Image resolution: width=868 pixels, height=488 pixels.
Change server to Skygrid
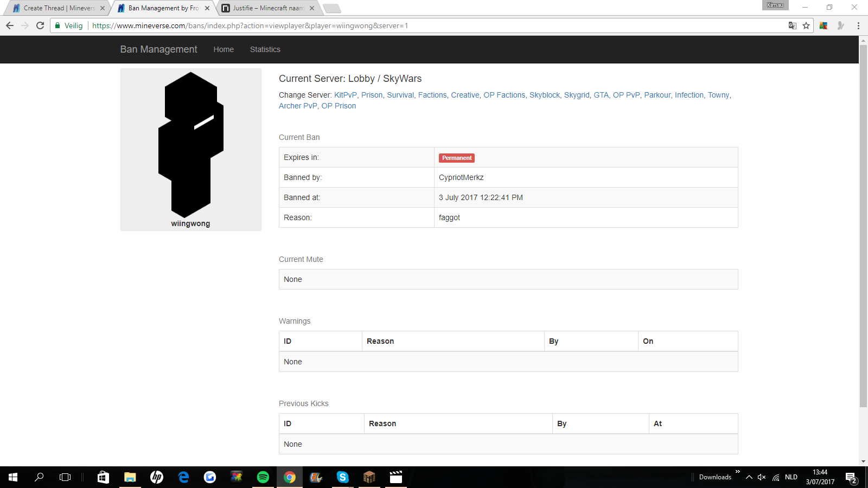tap(577, 95)
